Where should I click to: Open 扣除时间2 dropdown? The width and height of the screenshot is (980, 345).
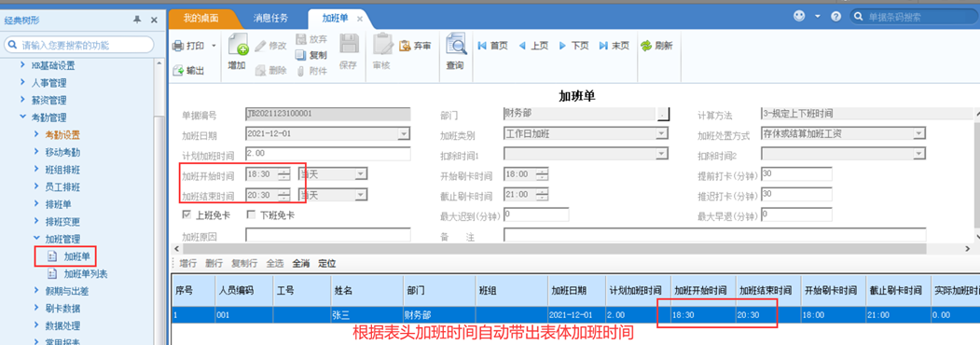point(918,154)
